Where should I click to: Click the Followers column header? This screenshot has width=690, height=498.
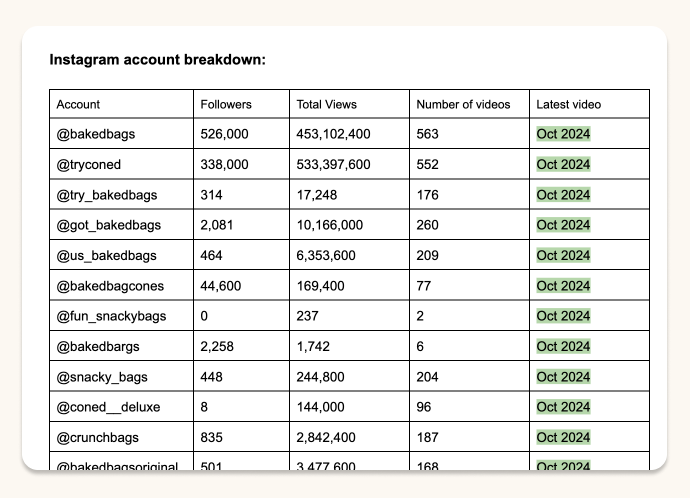click(226, 104)
